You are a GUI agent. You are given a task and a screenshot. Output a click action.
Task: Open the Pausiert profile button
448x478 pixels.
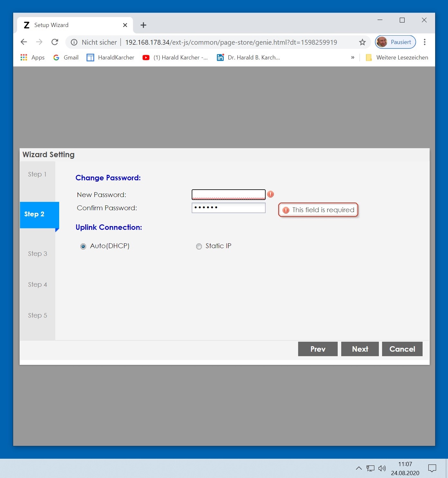[396, 42]
